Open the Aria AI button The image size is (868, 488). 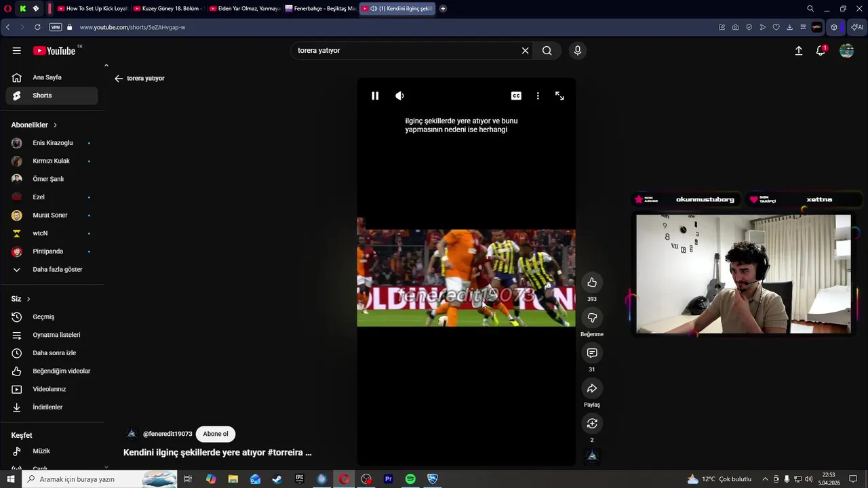click(857, 27)
